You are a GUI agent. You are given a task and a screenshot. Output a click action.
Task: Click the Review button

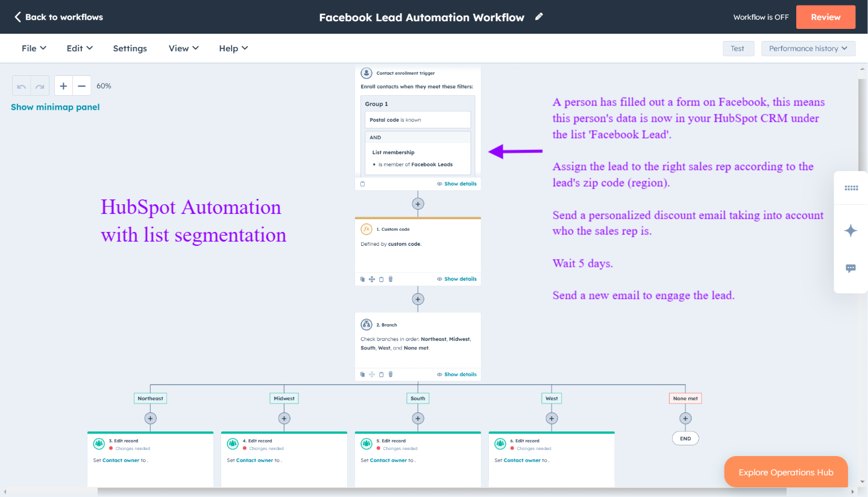click(x=826, y=17)
